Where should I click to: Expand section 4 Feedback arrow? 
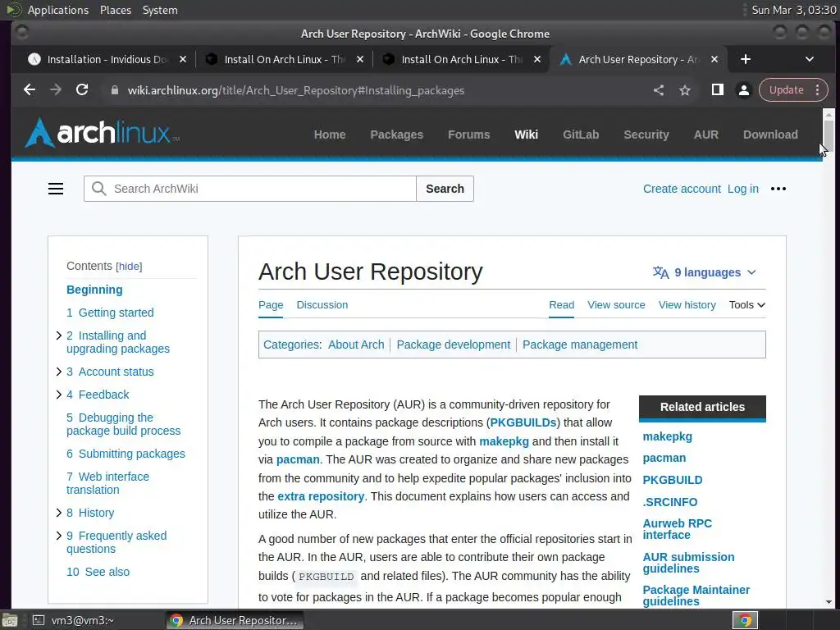coord(59,395)
